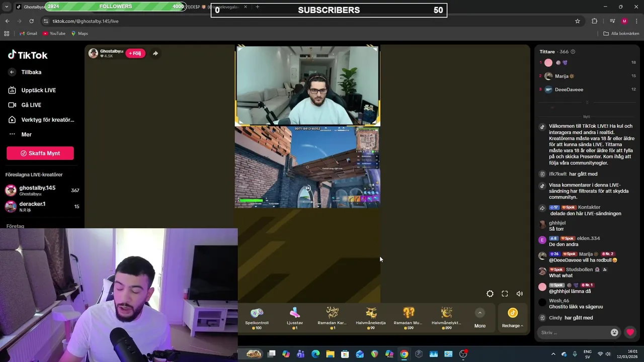This screenshot has width=644, height=362.
Task: Click the red Följ button
Action: click(x=135, y=53)
